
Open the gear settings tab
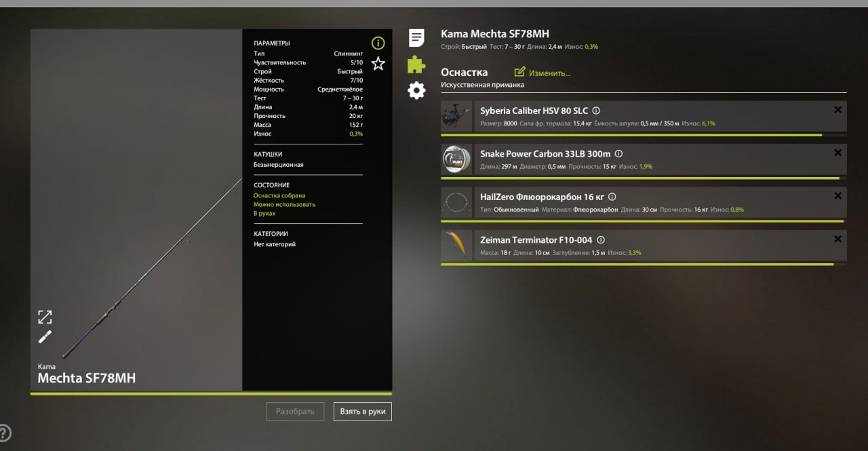(x=416, y=90)
